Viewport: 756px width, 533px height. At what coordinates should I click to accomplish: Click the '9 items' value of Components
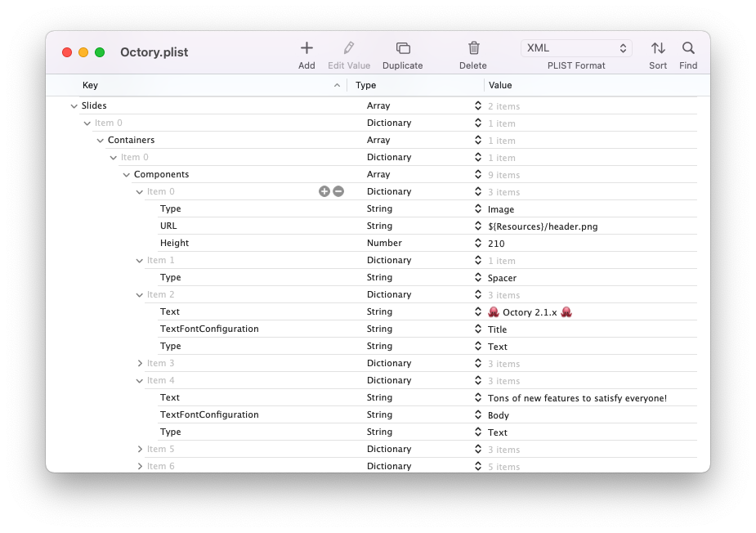click(503, 175)
